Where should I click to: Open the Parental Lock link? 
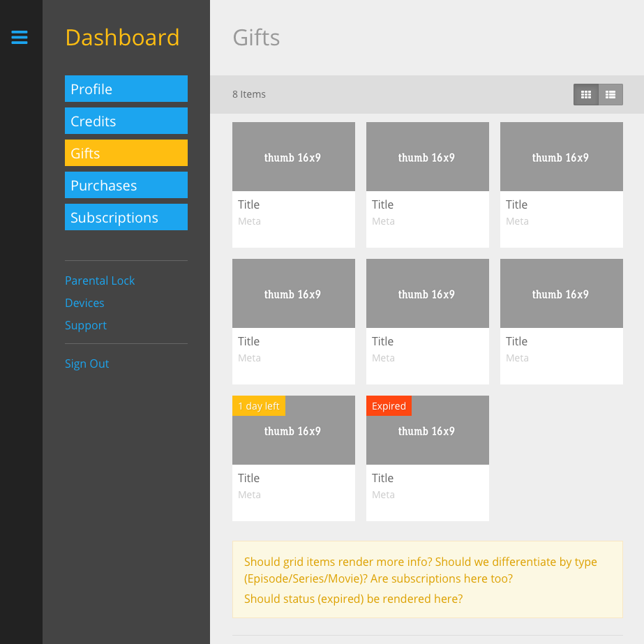tap(100, 280)
